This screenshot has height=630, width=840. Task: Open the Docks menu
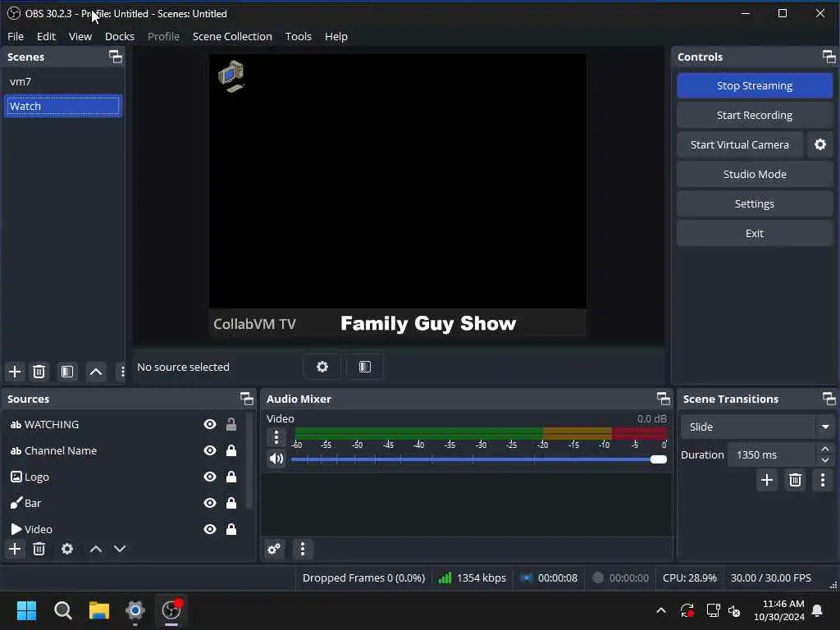120,36
